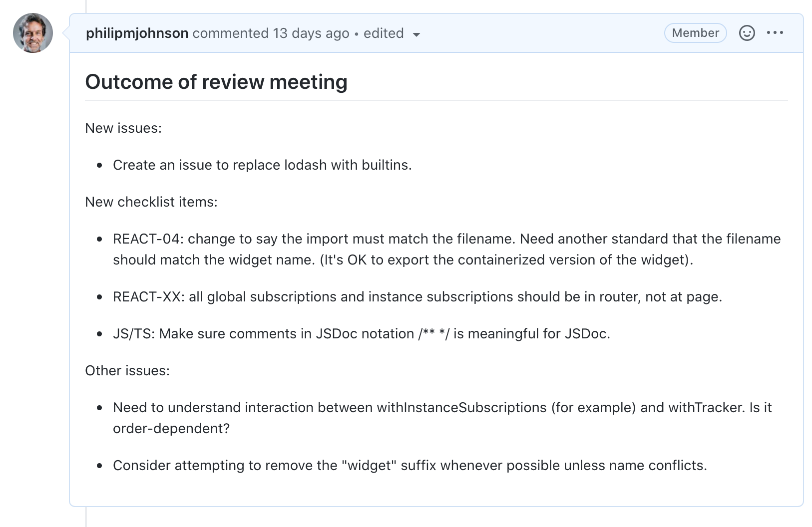Click the "13 days ago" timestamp
The height and width of the screenshot is (527, 812).
point(311,33)
